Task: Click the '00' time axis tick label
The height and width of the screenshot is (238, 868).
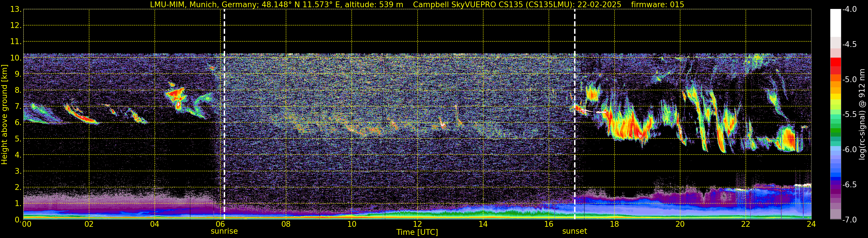Action: point(27,224)
